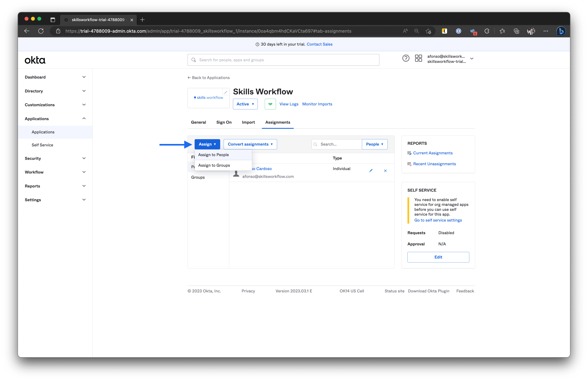Screen dimensions: 588x381
Task: Open Current Assignments report
Action: (433, 153)
